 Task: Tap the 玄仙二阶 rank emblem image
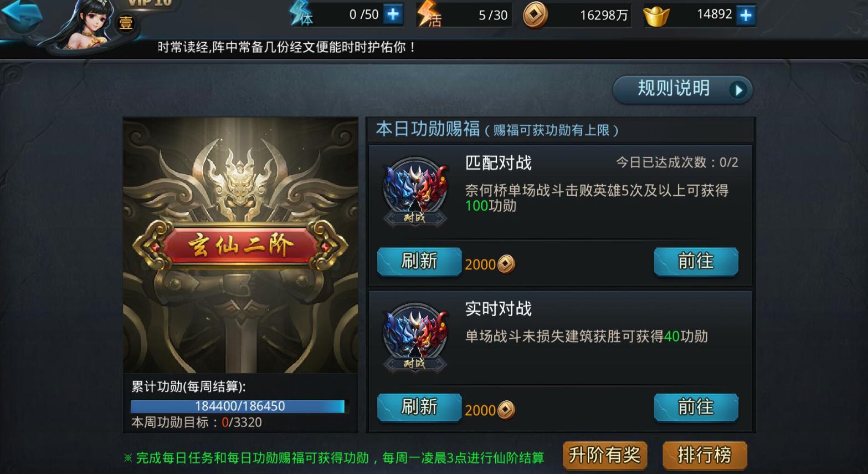pyautogui.click(x=240, y=245)
